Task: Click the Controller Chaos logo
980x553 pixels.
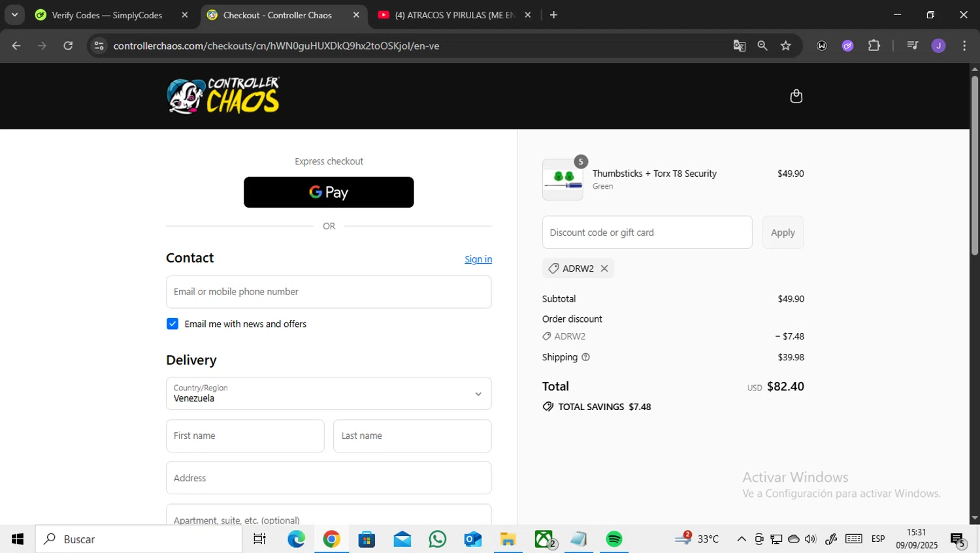Action: tap(223, 96)
